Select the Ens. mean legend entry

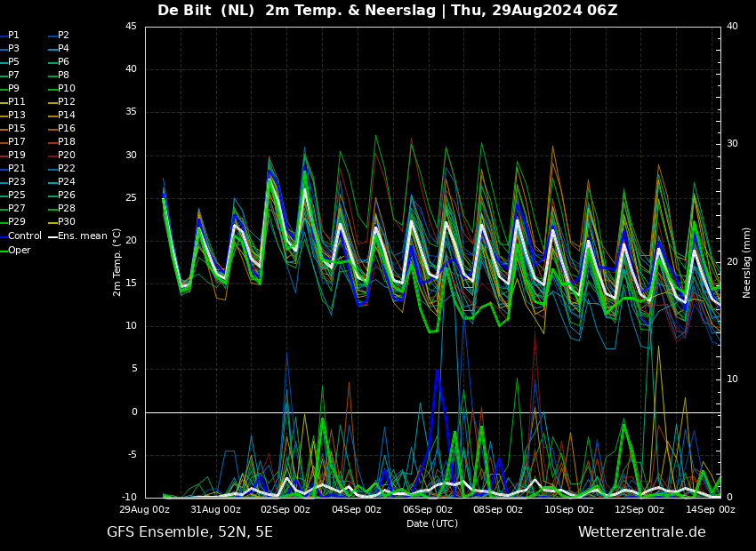pyautogui.click(x=76, y=236)
